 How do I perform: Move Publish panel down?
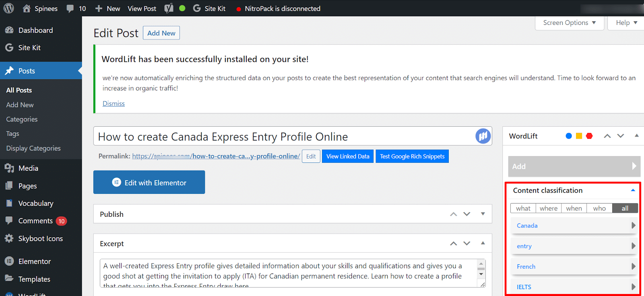[x=467, y=214]
